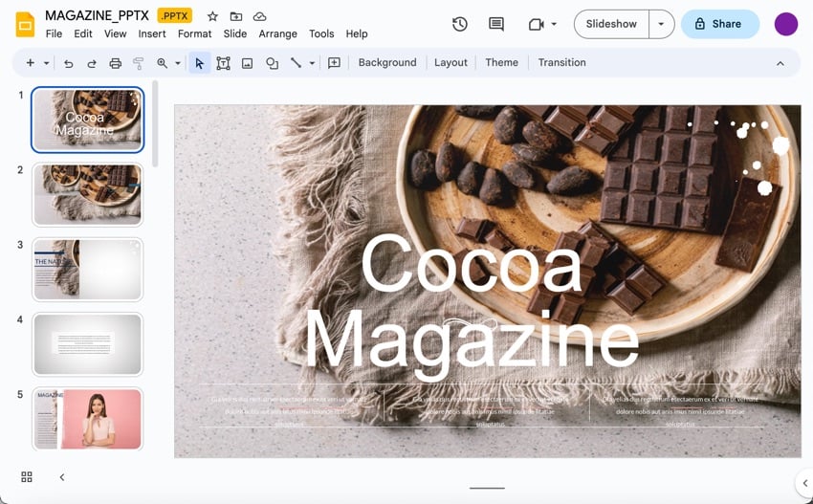
Task: Open the new slide layout dropdown arrow
Action: [x=46, y=63]
